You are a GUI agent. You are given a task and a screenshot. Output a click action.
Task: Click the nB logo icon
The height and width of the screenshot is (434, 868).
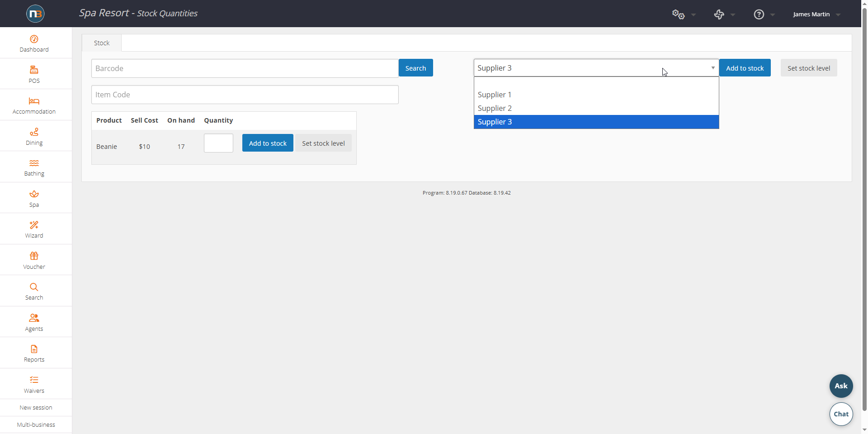pos(35,14)
